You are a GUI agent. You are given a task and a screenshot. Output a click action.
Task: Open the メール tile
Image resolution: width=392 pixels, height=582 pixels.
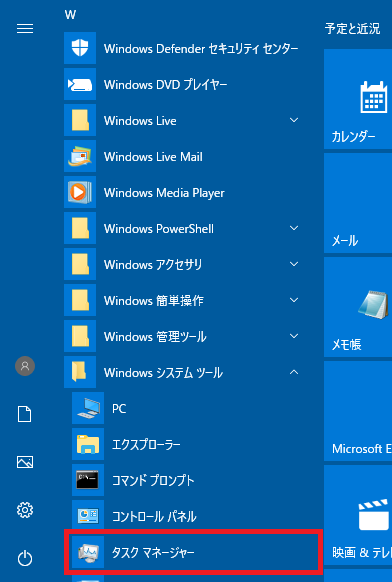coord(358,203)
